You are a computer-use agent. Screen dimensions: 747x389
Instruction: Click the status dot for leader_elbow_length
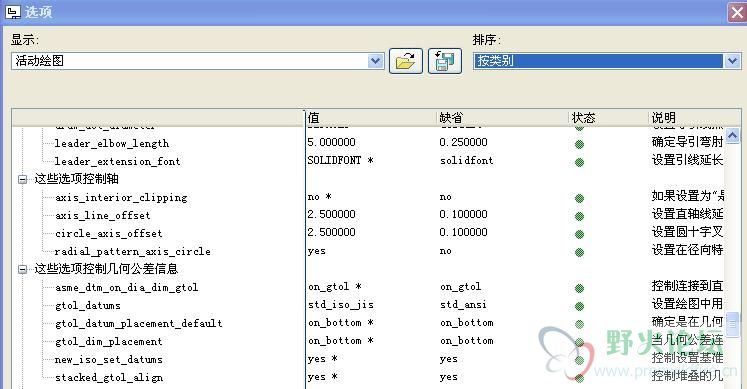tap(579, 144)
